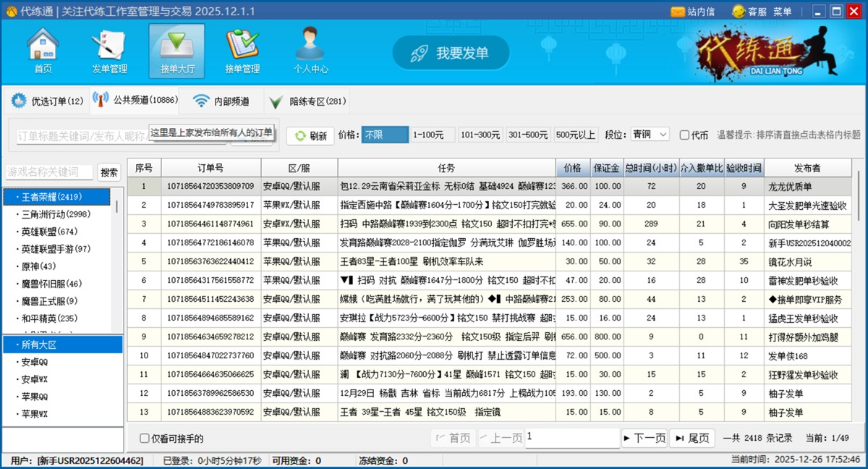Open the 段位 青铜 dropdown
Image resolution: width=868 pixels, height=469 pixels.
(x=650, y=135)
